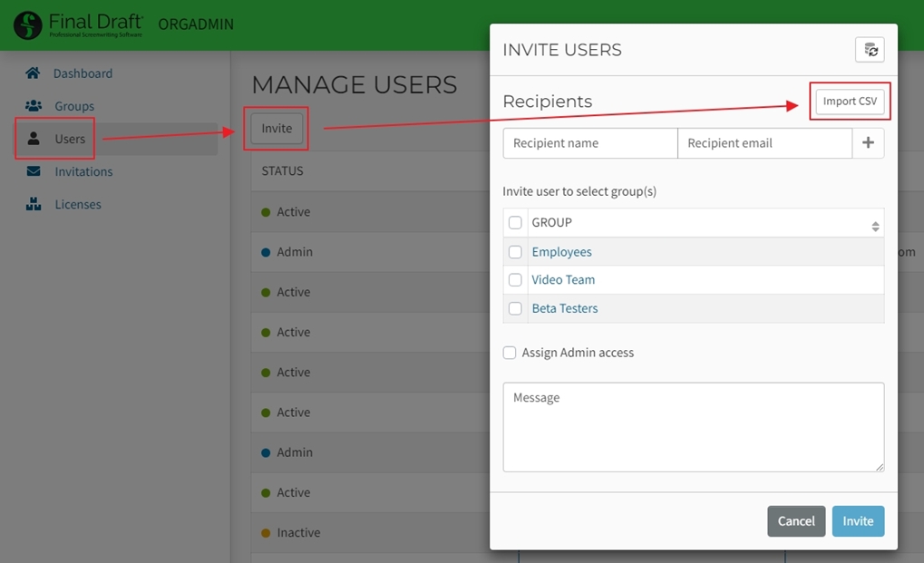Click the sync icon in Invite Users header
The width and height of the screenshot is (924, 563).
[x=870, y=50]
